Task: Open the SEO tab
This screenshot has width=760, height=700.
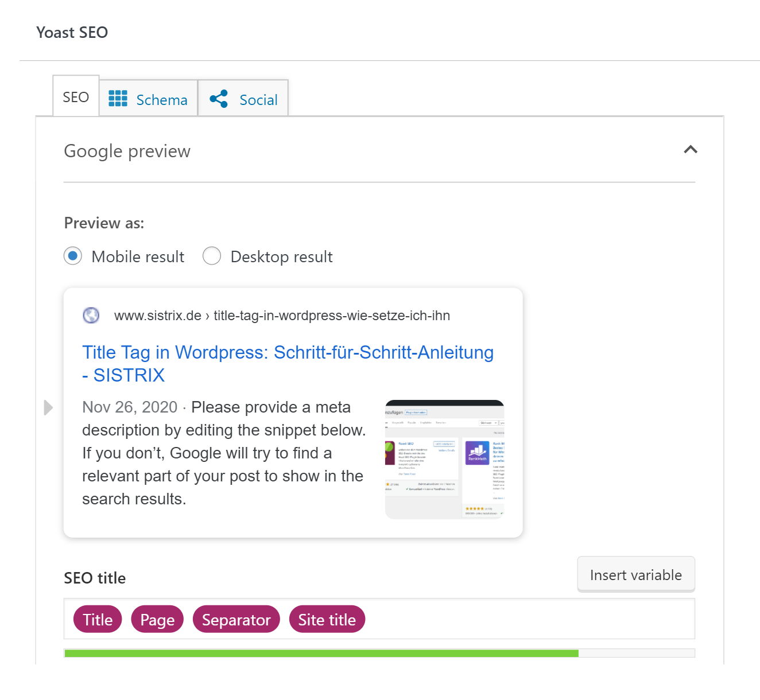Action: pos(76,97)
